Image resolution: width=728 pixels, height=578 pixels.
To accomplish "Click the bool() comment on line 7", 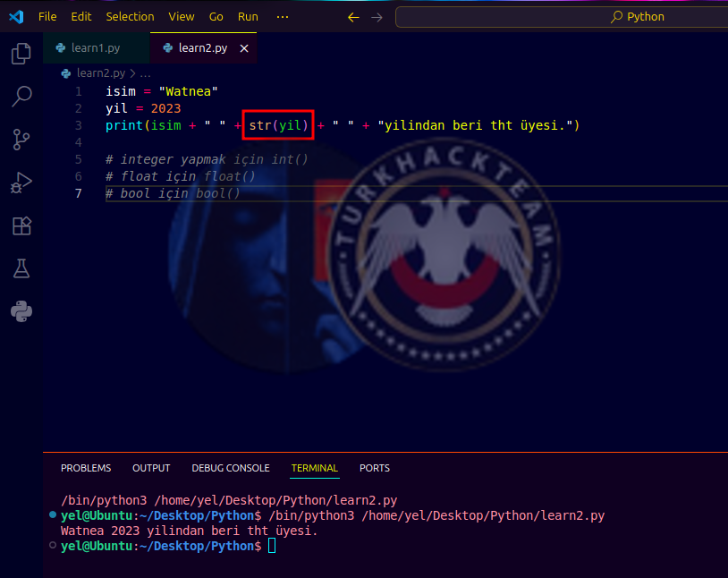I will (173, 193).
